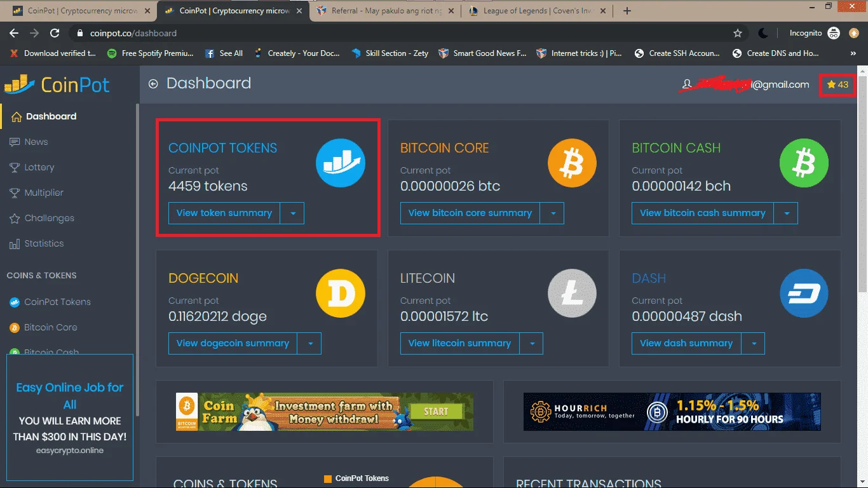Click View dash summary button
Image resolution: width=868 pixels, height=488 pixels.
click(x=686, y=343)
